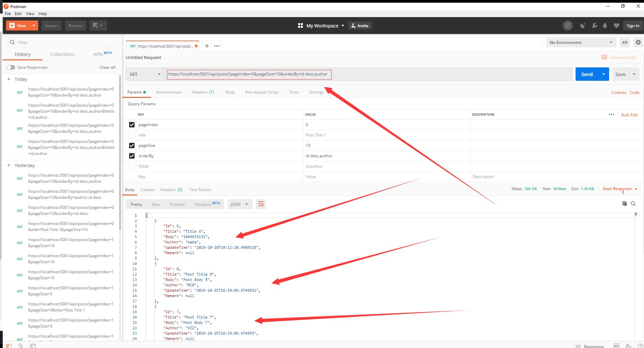The image size is (644, 348).
Task: Click two-pane layout icon in status bar
Action: (616, 346)
